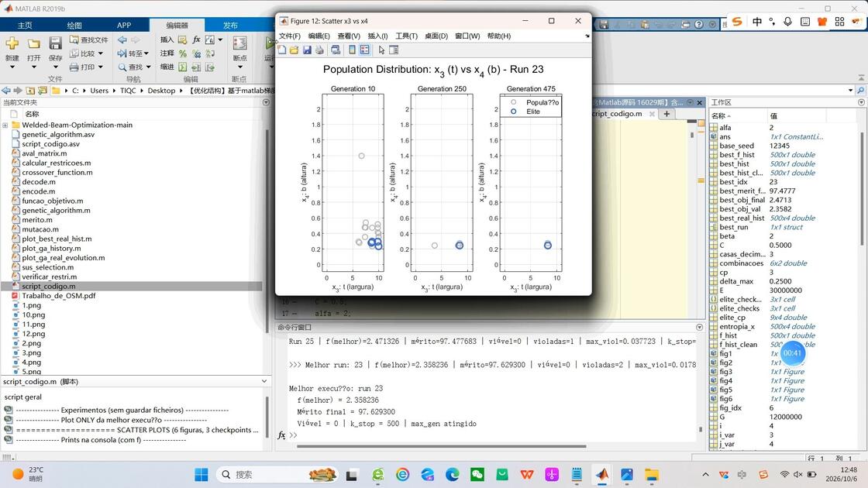Toggle the Sogou 中 Chinese/English input mode

click(757, 22)
